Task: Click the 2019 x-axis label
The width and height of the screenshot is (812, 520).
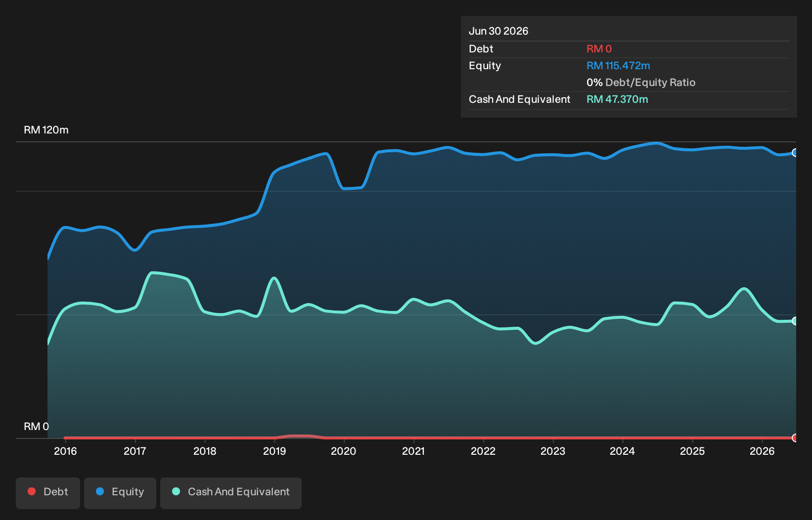Action: [274, 451]
